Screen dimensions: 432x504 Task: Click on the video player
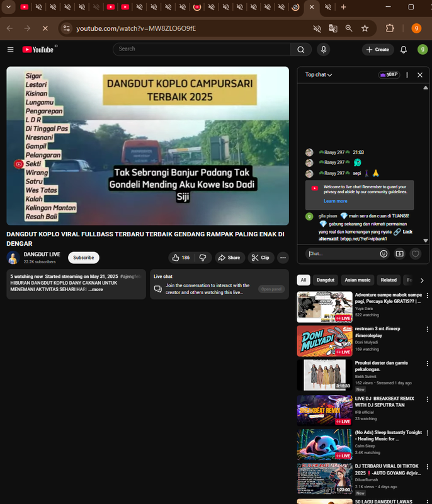click(x=148, y=146)
